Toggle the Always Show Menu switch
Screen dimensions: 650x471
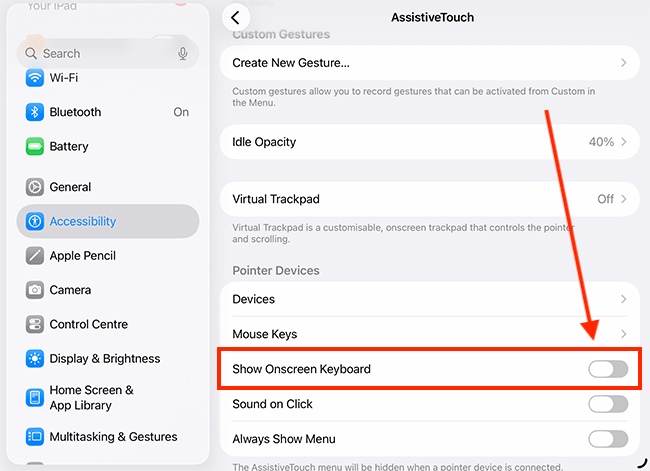click(608, 439)
